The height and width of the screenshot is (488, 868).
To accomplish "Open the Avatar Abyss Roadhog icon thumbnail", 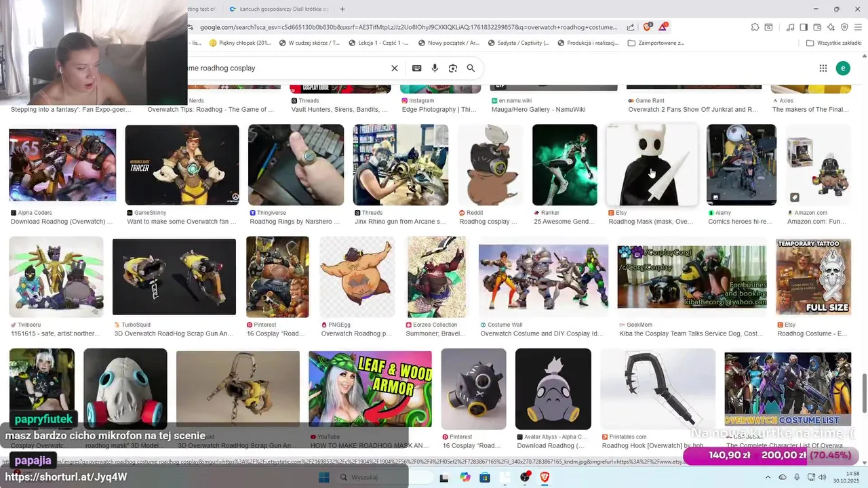I will click(x=553, y=388).
